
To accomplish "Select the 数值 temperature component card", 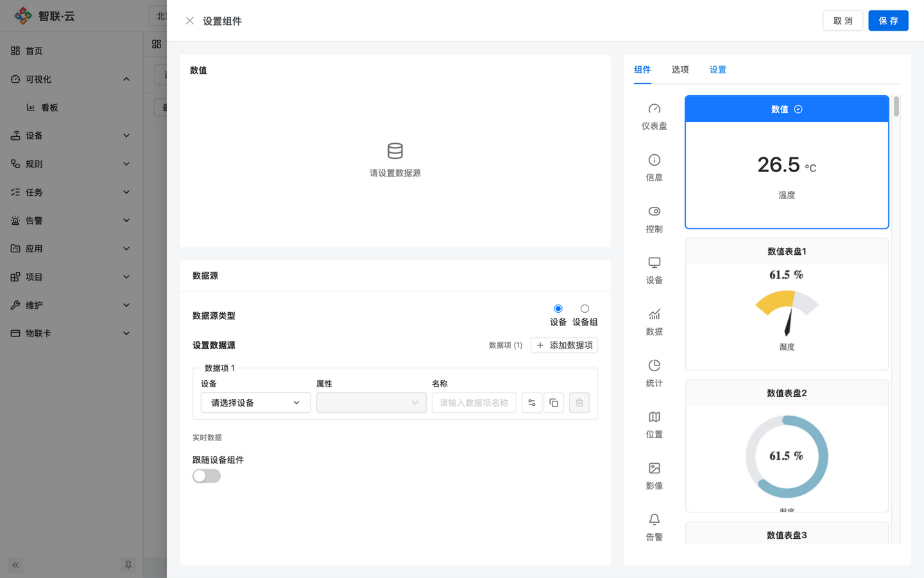I will [x=787, y=162].
